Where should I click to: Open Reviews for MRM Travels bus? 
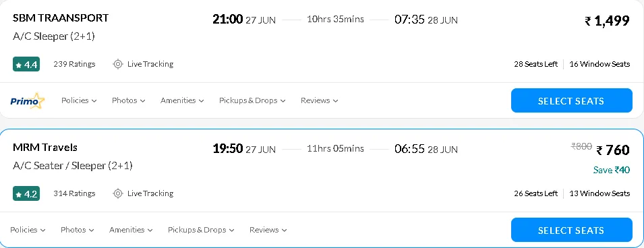[x=268, y=230]
